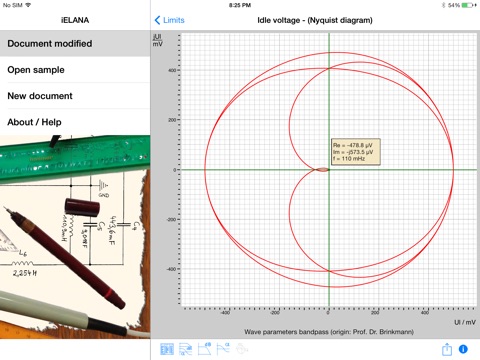Viewport: 480px width, 360px height.
Task: Tap the share/export icon
Action: point(447,349)
